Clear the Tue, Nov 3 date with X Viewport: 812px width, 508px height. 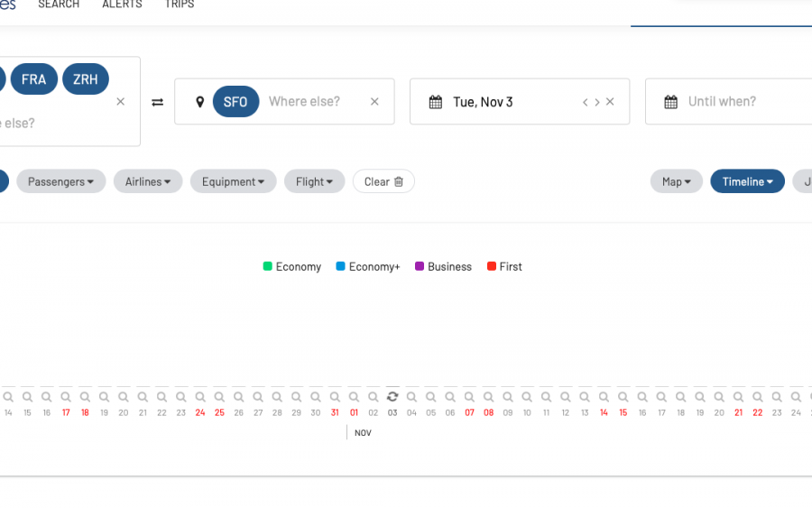pyautogui.click(x=610, y=102)
